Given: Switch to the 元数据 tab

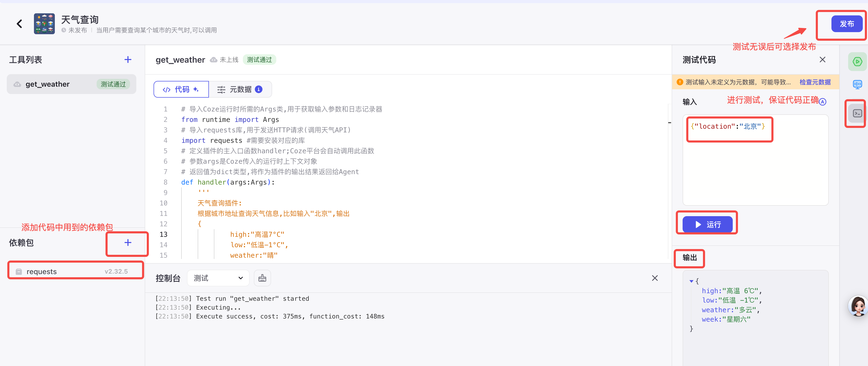Looking at the screenshot, I should [240, 89].
